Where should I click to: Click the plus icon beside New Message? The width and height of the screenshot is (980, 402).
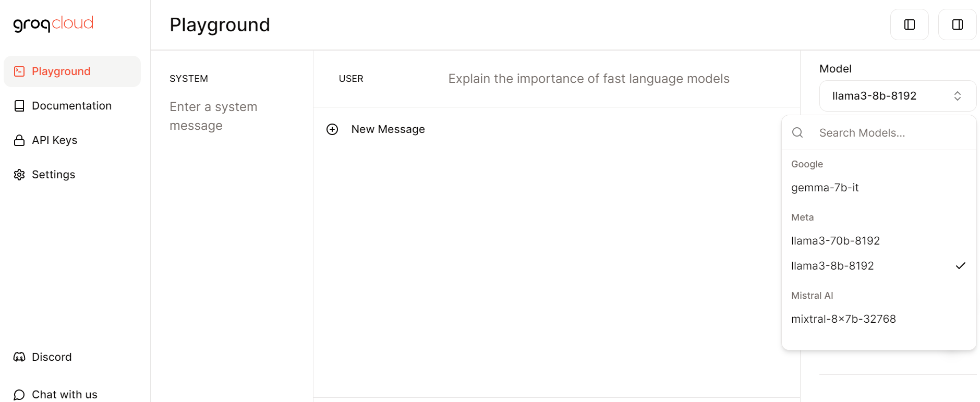(x=332, y=129)
